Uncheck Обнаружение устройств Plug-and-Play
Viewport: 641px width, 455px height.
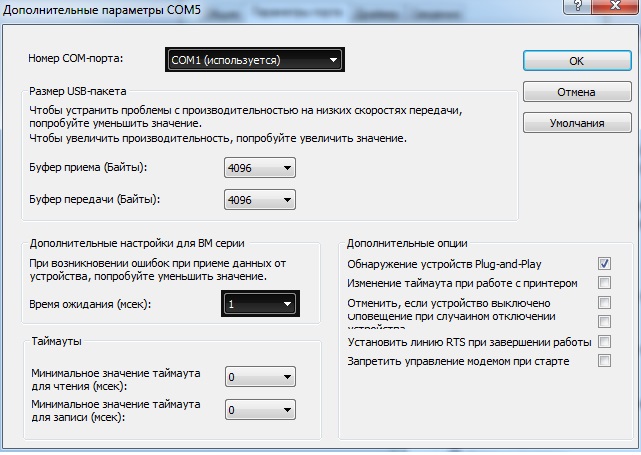604,264
